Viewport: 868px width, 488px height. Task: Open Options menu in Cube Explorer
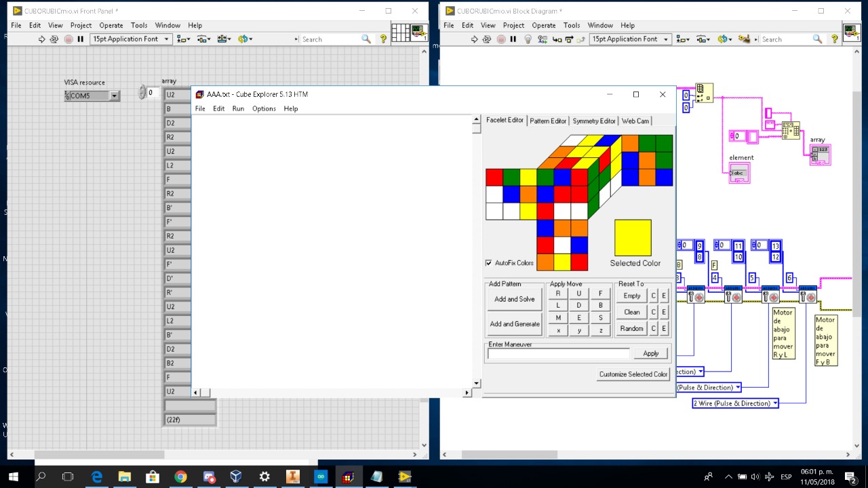(x=264, y=108)
